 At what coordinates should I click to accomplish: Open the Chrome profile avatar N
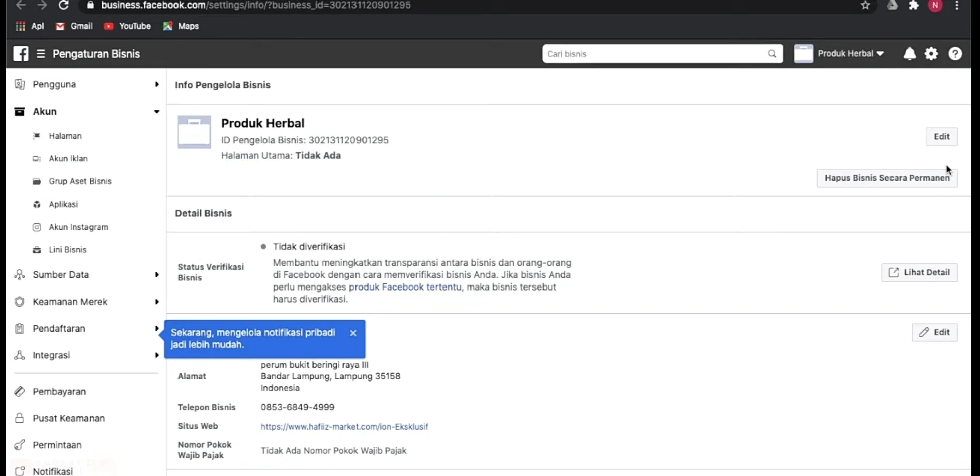coord(935,5)
